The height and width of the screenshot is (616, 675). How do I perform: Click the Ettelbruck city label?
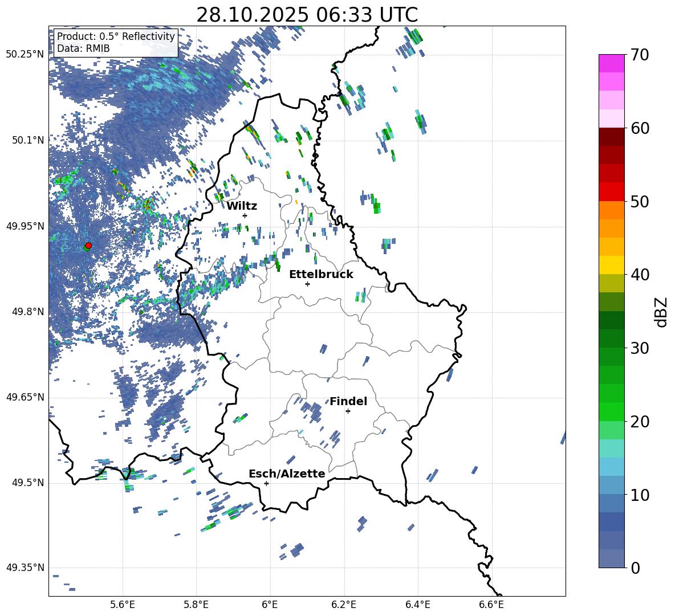[321, 275]
